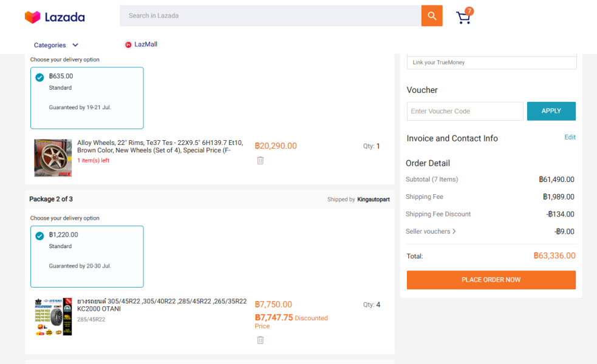Select the ฿635.00 Standard delivery option

click(x=87, y=98)
